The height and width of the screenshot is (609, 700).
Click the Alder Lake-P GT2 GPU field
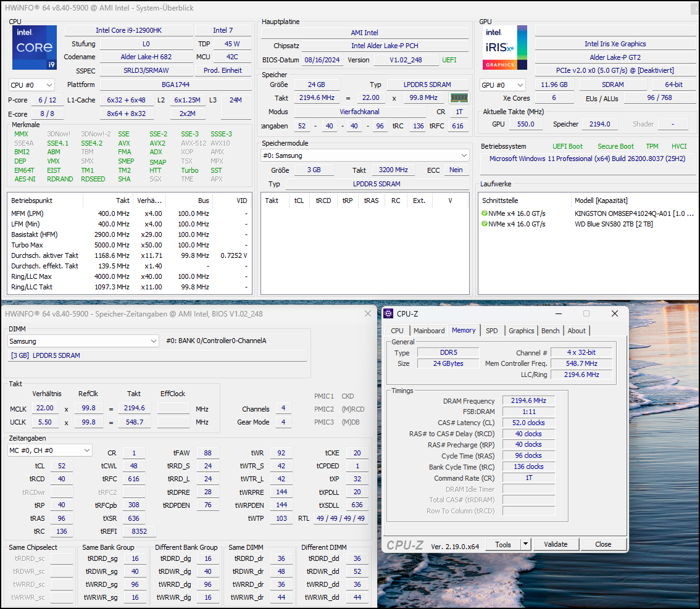[x=615, y=57]
